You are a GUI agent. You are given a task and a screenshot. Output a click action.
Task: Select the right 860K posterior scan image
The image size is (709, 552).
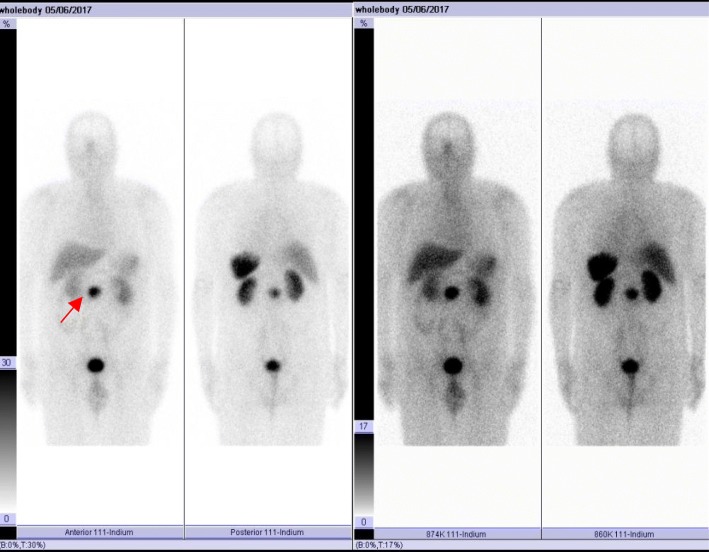(x=624, y=270)
